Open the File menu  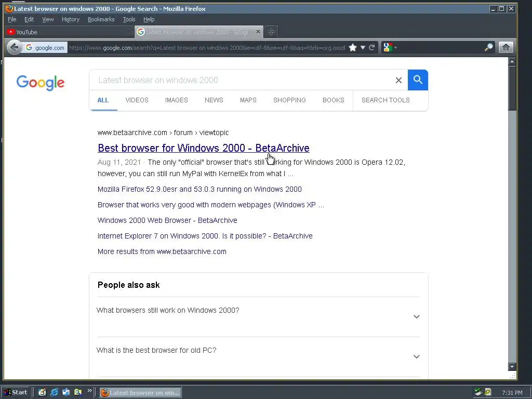tap(12, 19)
